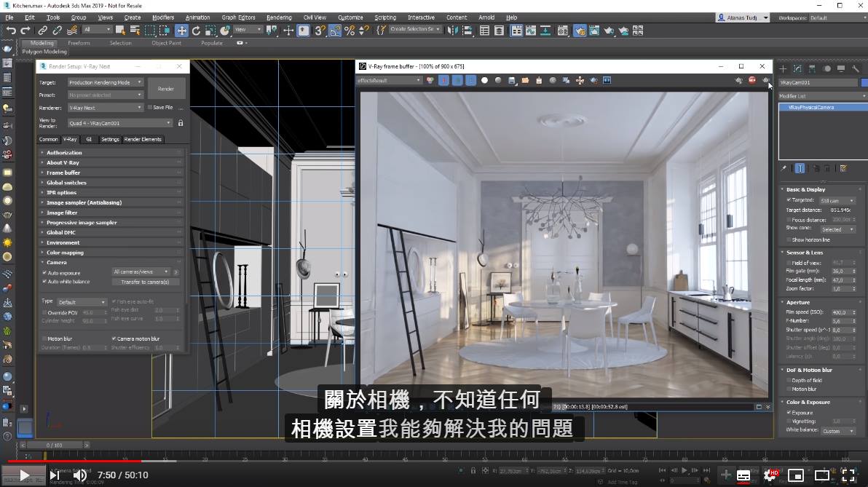Choose the Select Object tool
This screenshot has height=487, width=868.
pos(120,31)
